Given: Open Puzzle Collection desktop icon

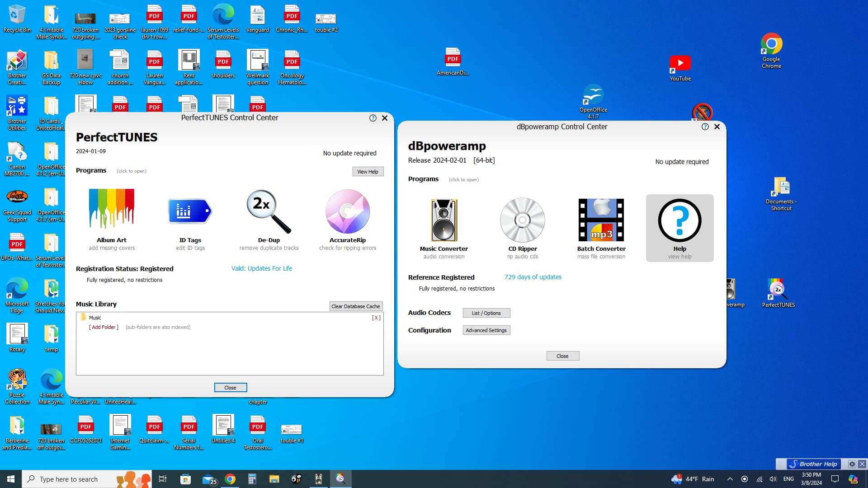Looking at the screenshot, I should click(17, 387).
